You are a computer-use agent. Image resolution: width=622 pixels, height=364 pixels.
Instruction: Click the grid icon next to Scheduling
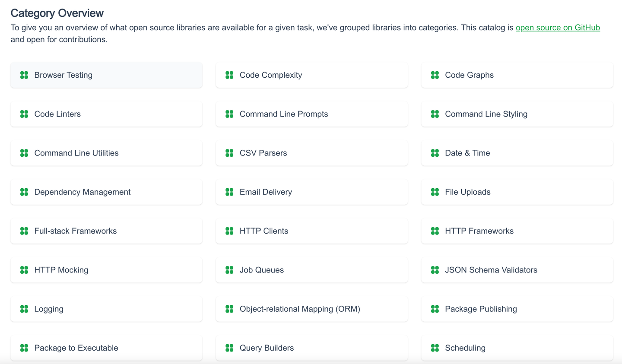[435, 348]
